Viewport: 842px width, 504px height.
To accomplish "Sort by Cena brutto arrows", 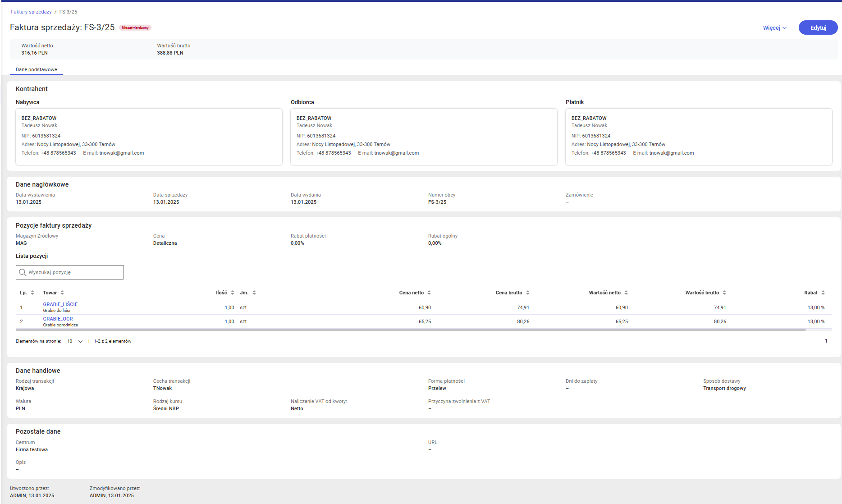I will pyautogui.click(x=528, y=293).
